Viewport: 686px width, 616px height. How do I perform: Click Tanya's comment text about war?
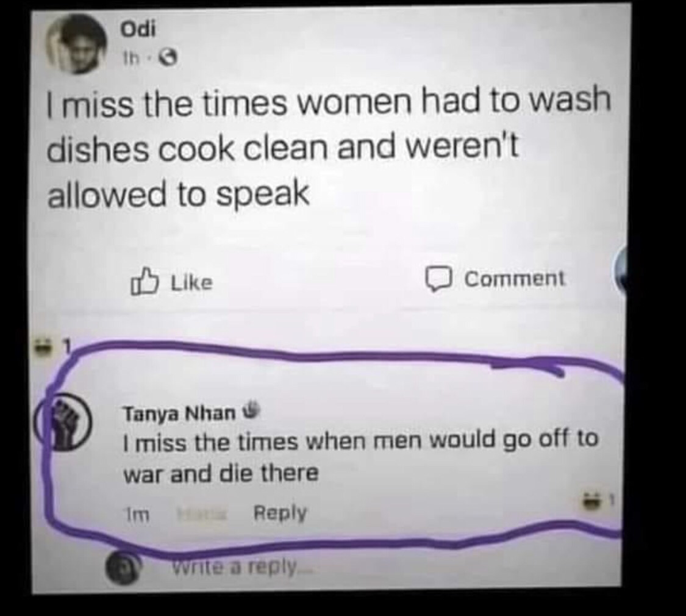[360, 455]
